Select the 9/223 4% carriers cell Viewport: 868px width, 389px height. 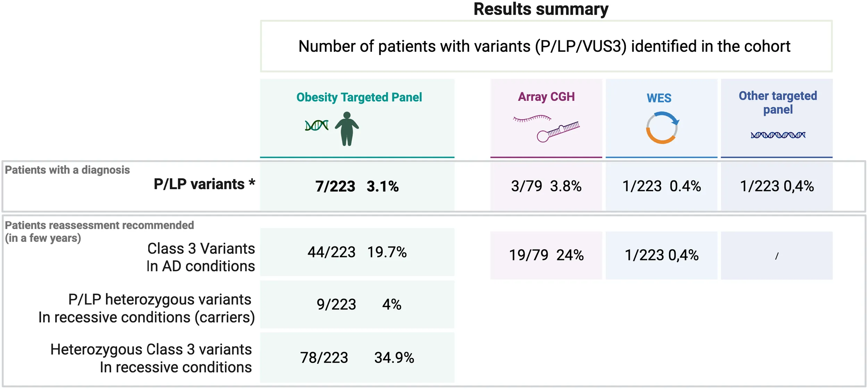(x=357, y=305)
